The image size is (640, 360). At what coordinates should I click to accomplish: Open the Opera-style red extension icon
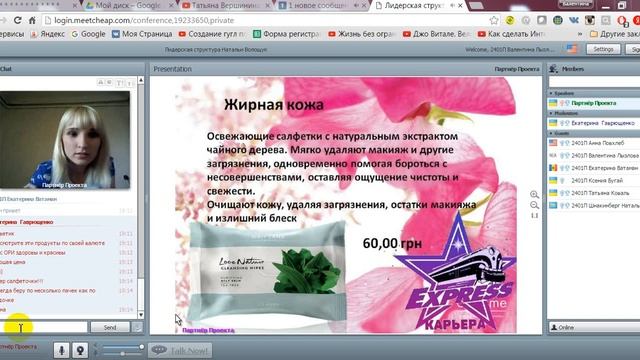[622, 20]
